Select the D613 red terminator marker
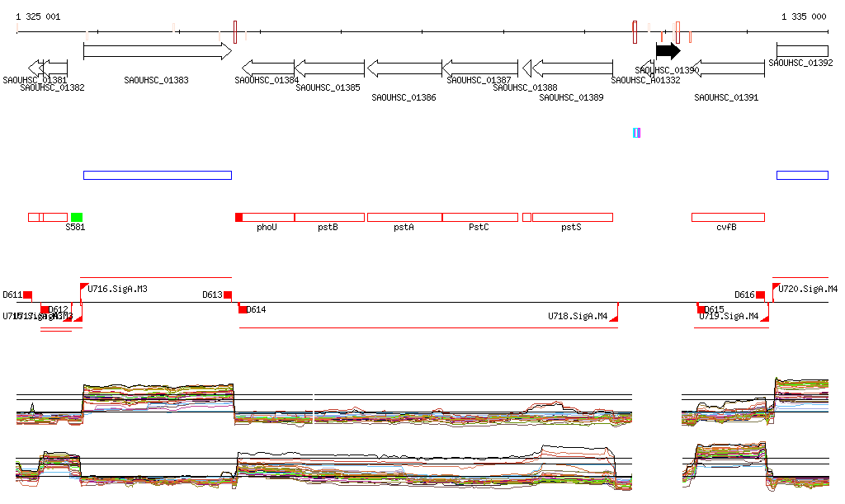 coord(228,295)
